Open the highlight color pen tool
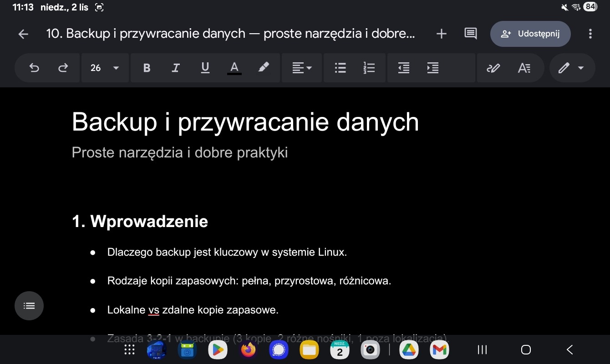The height and width of the screenshot is (364, 610). pos(264,68)
